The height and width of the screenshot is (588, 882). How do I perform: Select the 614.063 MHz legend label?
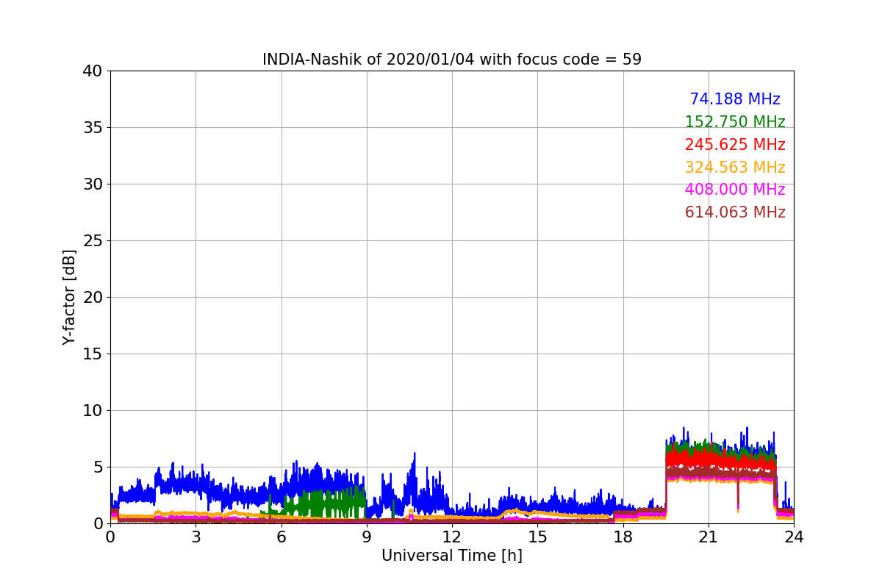click(x=735, y=212)
